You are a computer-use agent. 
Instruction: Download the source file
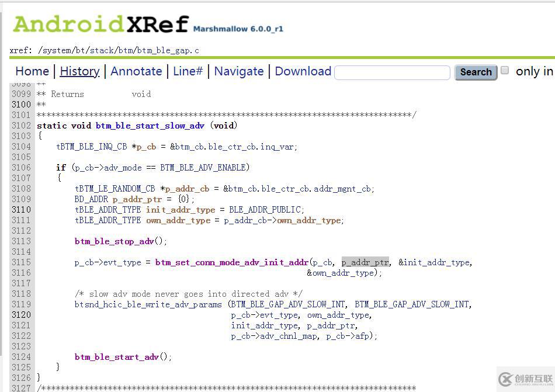303,71
